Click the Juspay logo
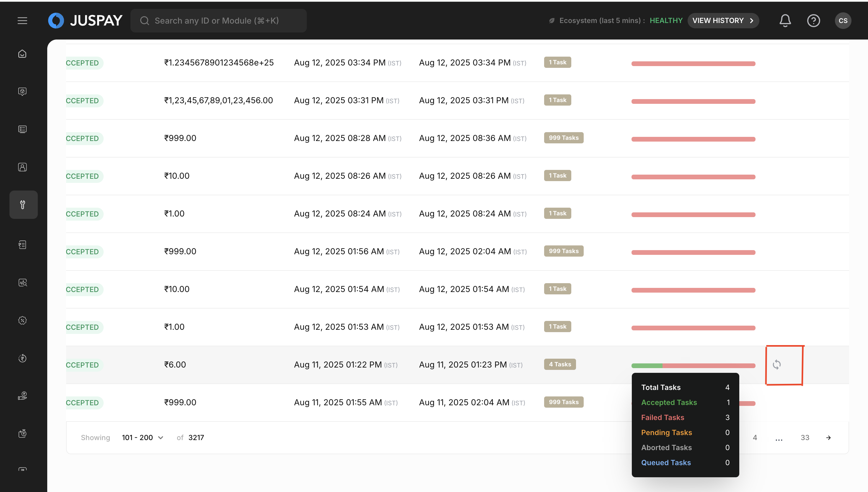Screen dimensions: 868x492 (85, 21)
